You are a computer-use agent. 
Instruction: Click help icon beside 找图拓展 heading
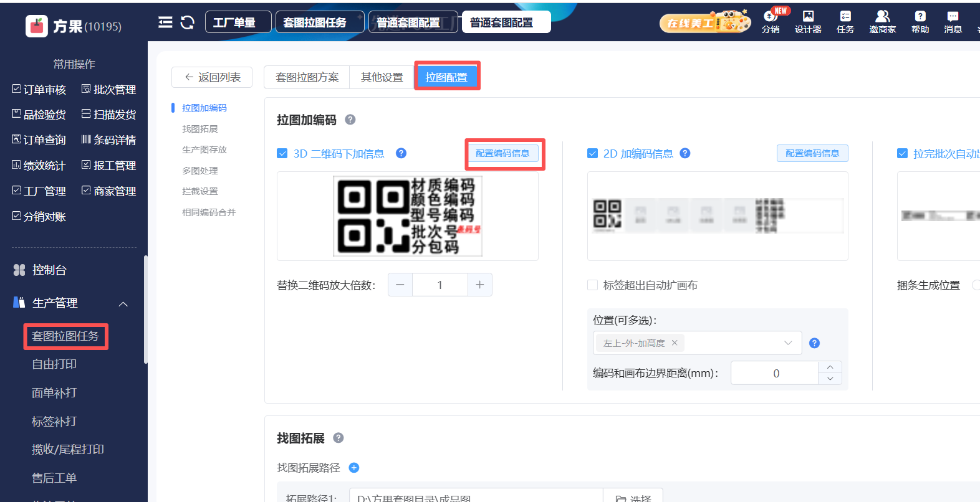click(339, 438)
